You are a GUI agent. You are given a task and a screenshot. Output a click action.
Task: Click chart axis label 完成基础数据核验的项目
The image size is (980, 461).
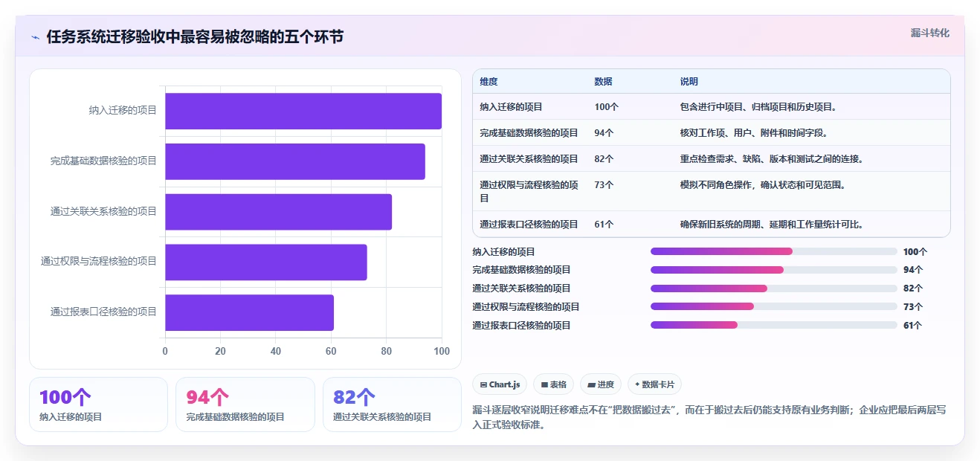(x=103, y=161)
